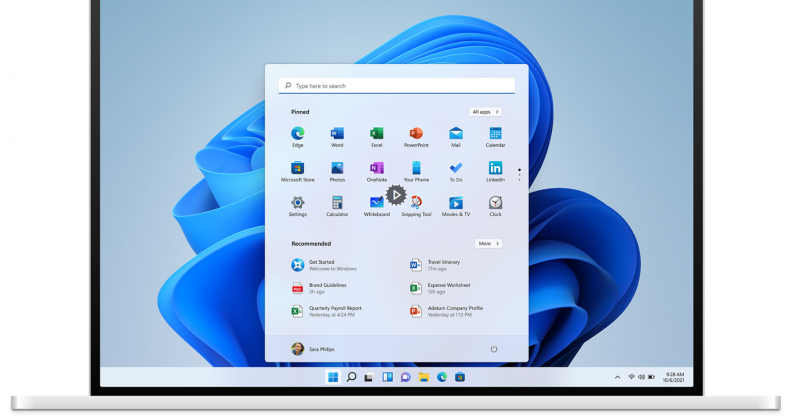Launch Microsoft Store from pinned apps
This screenshot has width=800, height=416.
pos(297,172)
